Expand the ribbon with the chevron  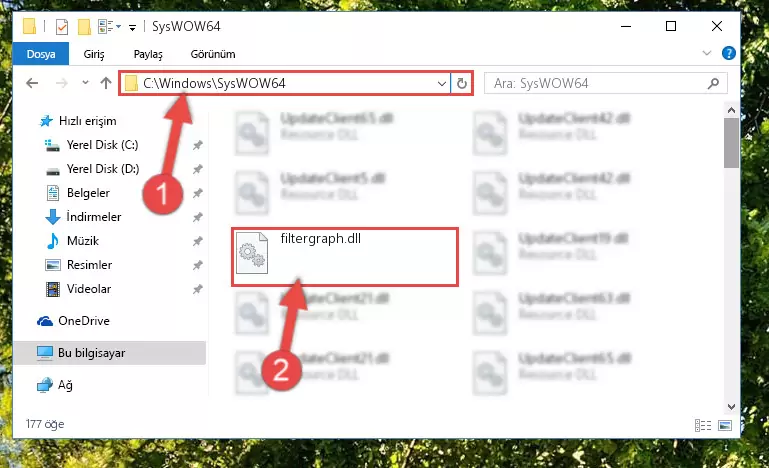(707, 53)
